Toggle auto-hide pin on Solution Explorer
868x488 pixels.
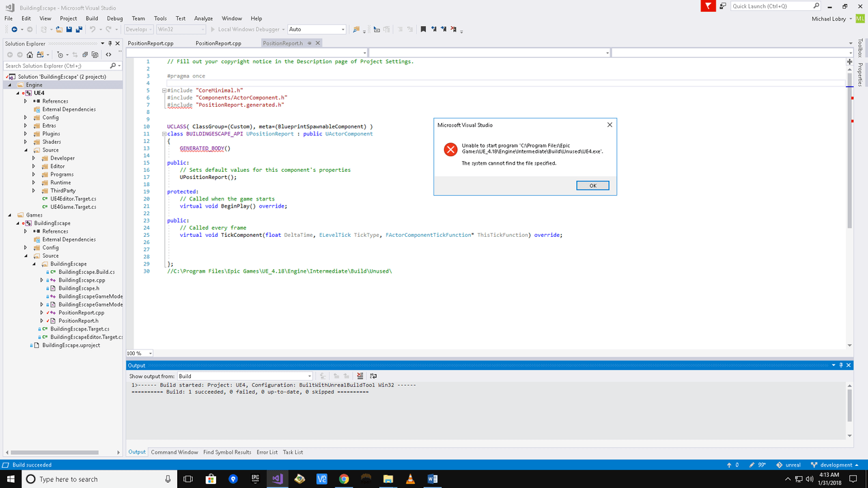(x=110, y=43)
